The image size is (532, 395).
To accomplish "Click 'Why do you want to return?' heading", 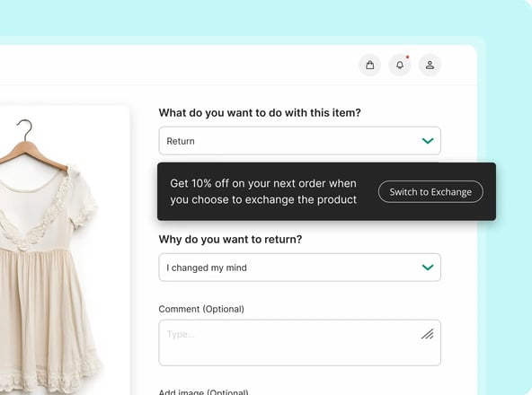I will 230,240.
